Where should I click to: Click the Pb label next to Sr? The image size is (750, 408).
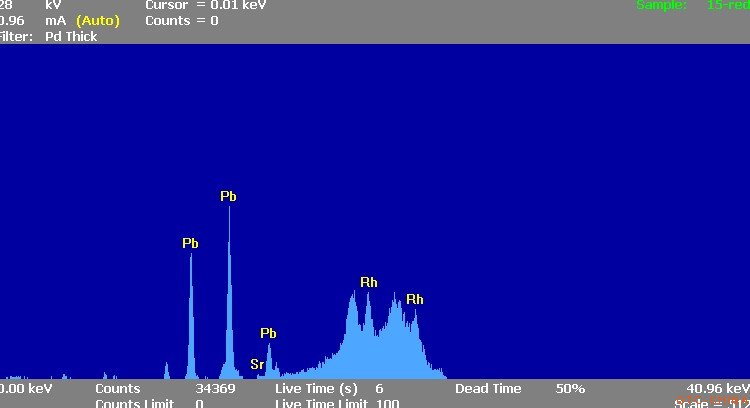tap(268, 333)
